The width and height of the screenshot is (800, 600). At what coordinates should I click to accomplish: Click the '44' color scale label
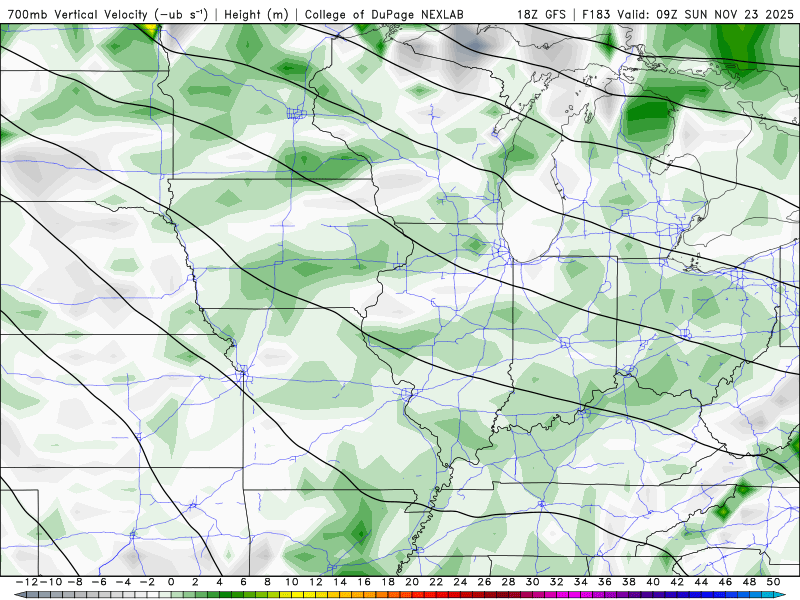(x=701, y=582)
